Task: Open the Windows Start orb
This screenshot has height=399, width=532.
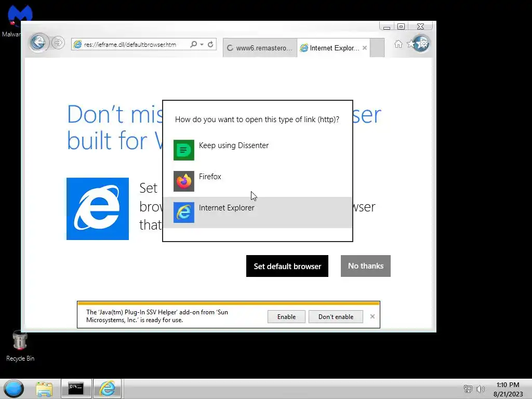Action: coord(14,389)
